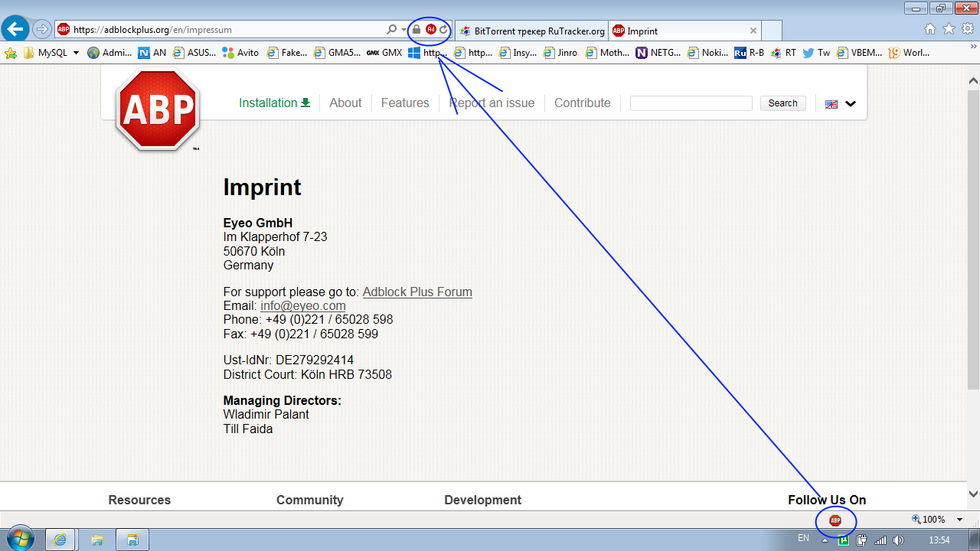This screenshot has height=551, width=980.
Task: Open the Installation menu item
Action: pos(274,103)
